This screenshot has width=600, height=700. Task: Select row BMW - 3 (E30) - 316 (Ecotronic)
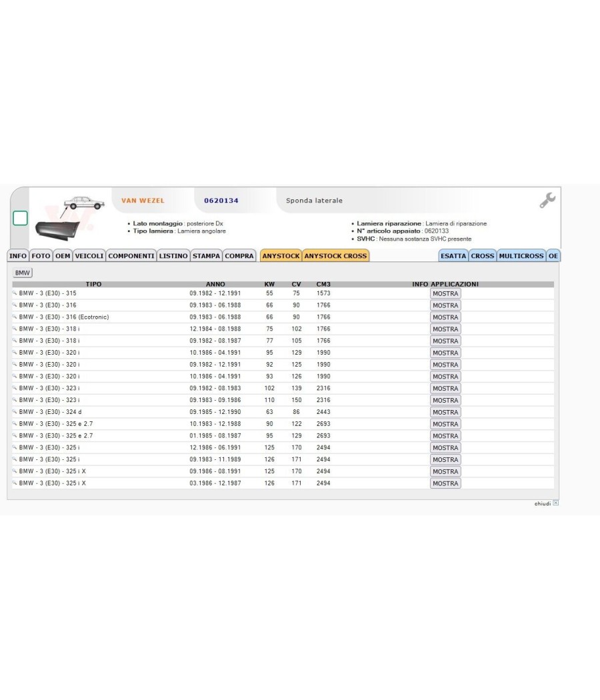tap(283, 317)
